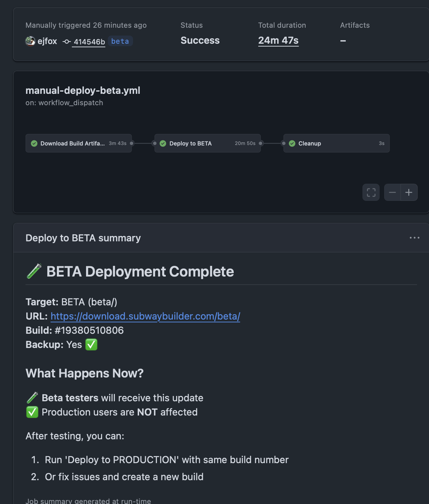
Task: Open the download.subwaybuilder.com/beta link
Action: coord(145,316)
